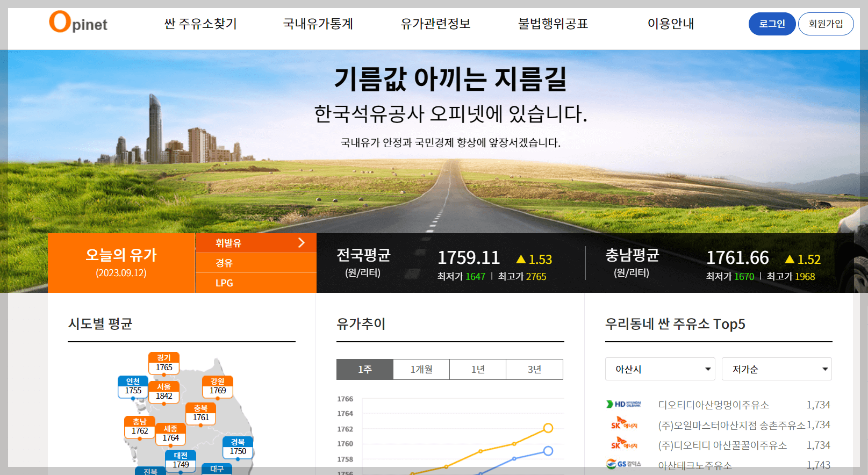Click the 대구 map marker
The width and height of the screenshot is (868, 475).
pos(217,469)
